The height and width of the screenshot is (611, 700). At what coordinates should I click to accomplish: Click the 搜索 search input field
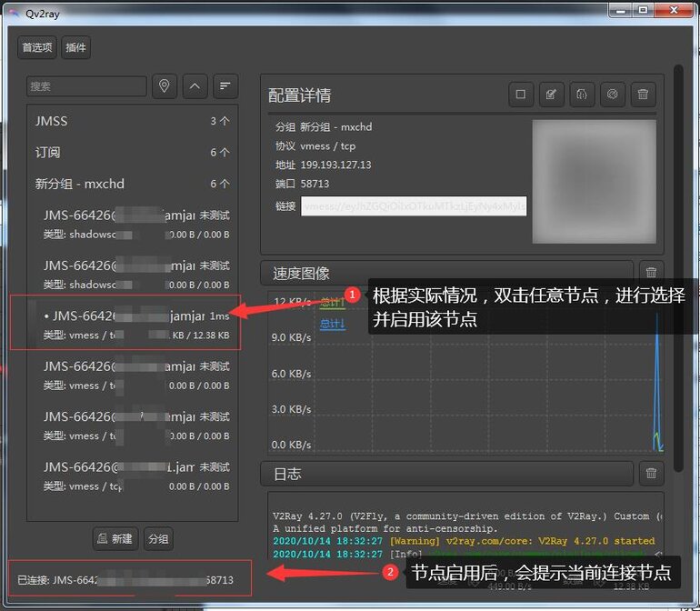pos(86,85)
